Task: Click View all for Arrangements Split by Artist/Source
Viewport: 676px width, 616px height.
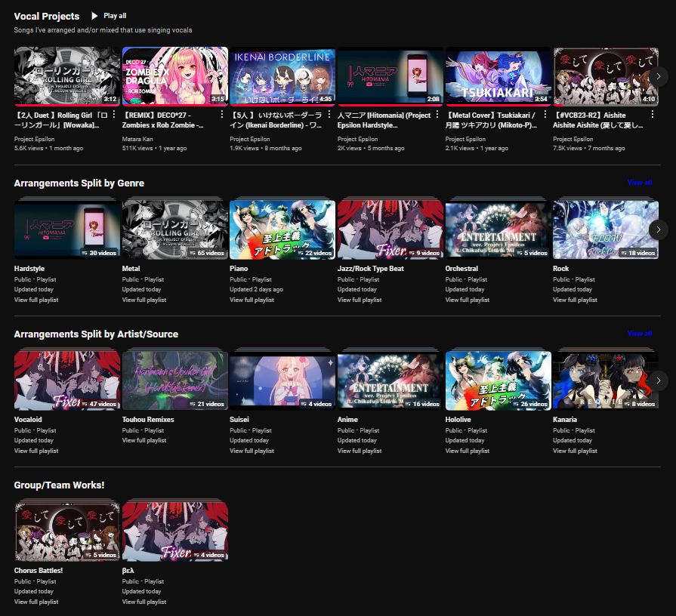Action: tap(639, 334)
